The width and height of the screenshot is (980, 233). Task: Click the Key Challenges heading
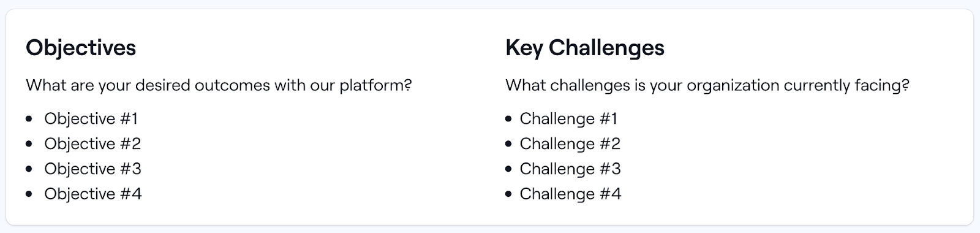point(585,48)
